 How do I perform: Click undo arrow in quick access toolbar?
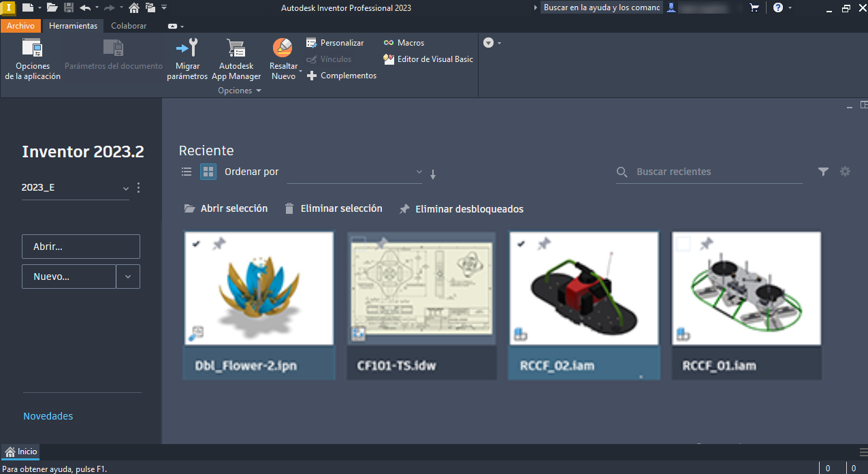click(x=85, y=7)
